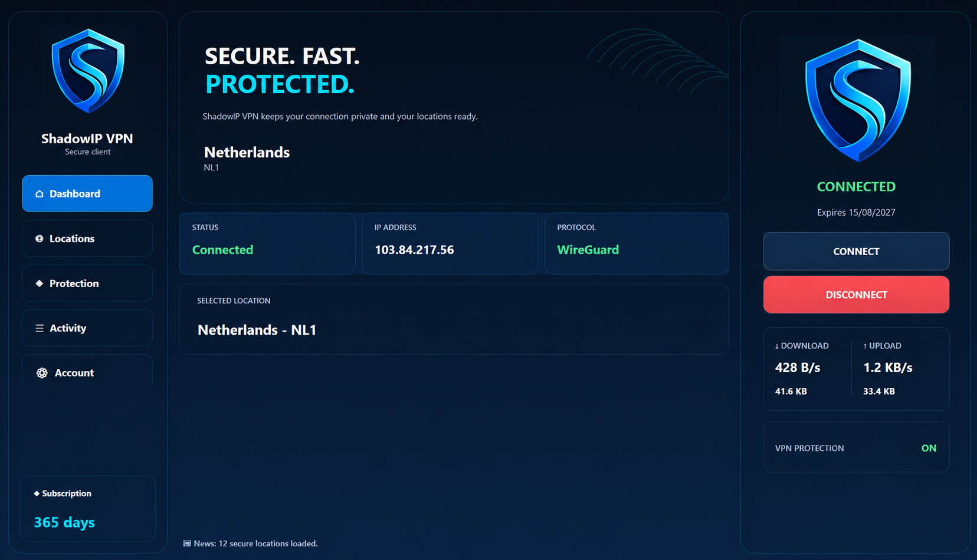This screenshot has width=977, height=560.
Task: Click the ShadowIP shield logo in sidebar
Action: pos(88,71)
